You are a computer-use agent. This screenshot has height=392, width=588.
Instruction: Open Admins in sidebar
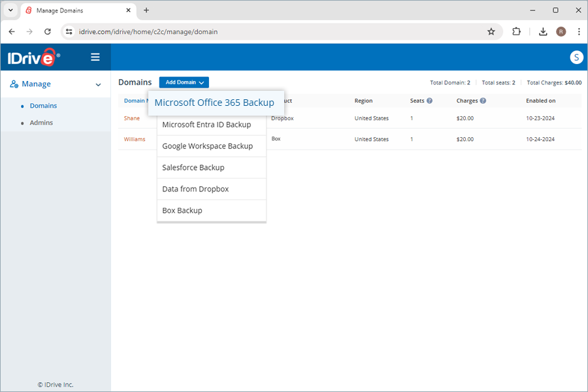tap(41, 123)
